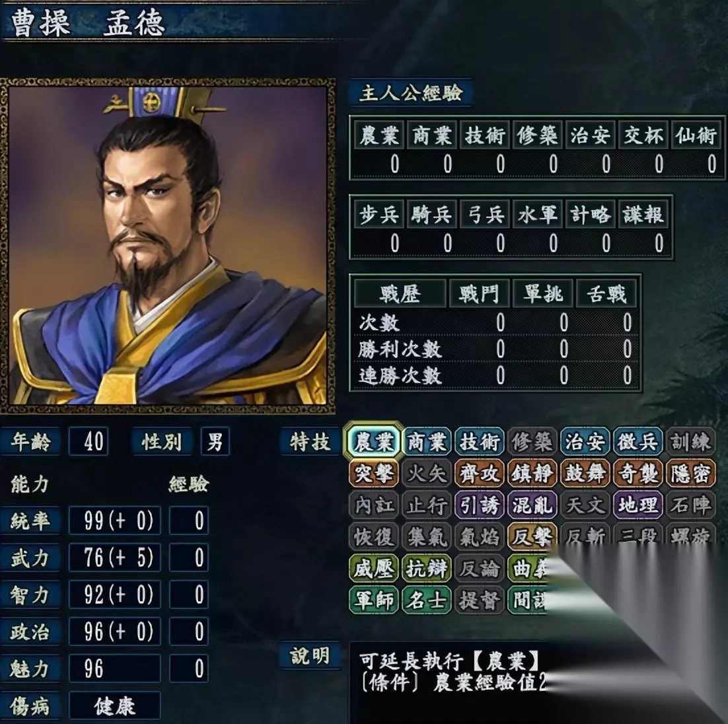Select the 名士 skill badge
This screenshot has height=724, width=728.
coord(427,600)
